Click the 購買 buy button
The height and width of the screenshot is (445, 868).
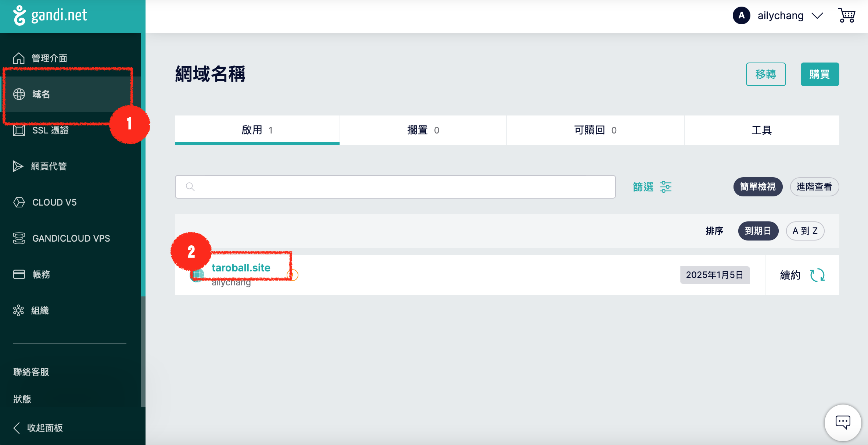819,74
